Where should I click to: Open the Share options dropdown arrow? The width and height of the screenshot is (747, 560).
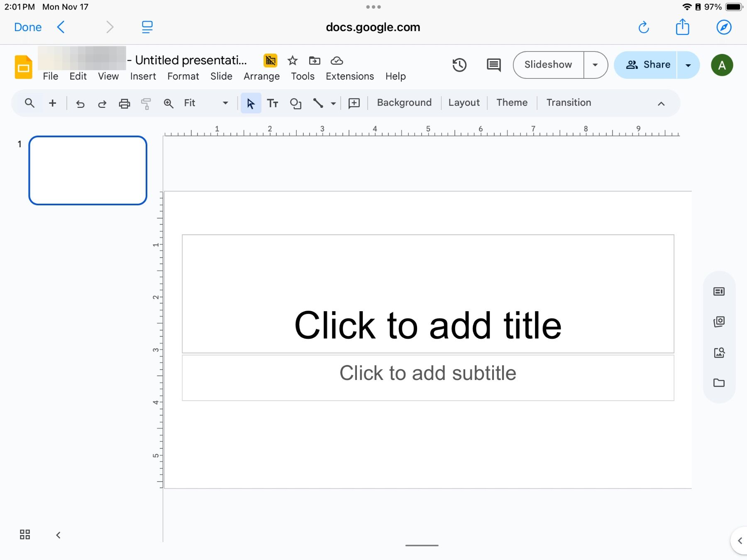(x=688, y=65)
